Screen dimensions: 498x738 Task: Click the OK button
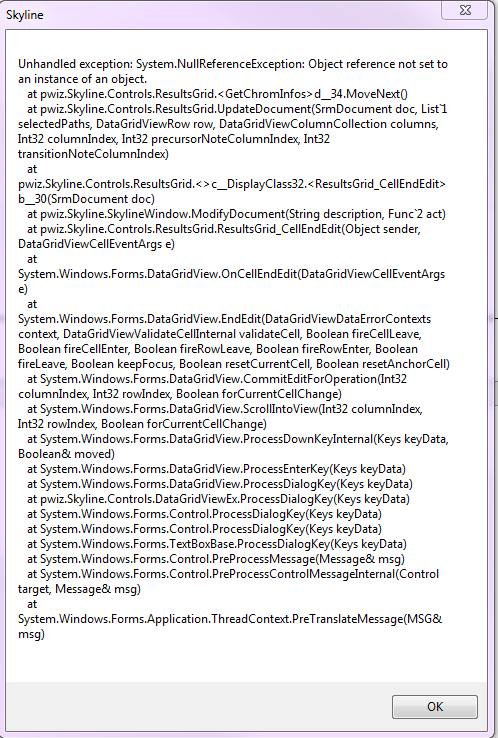click(434, 706)
